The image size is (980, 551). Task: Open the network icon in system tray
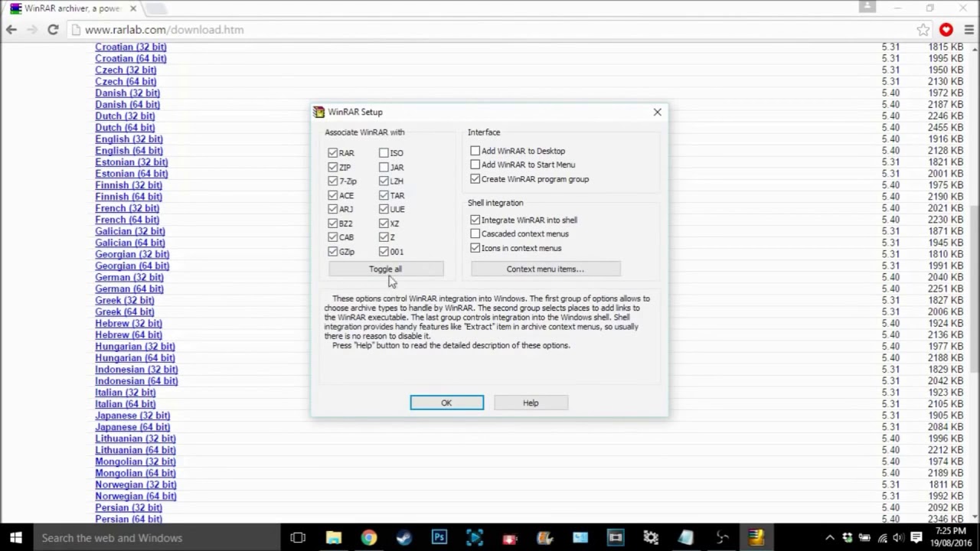click(x=882, y=538)
